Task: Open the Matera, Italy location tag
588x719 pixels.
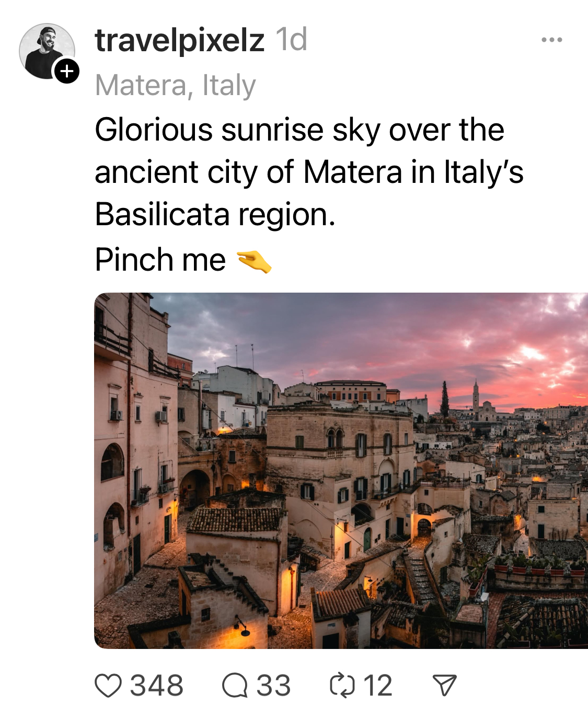Action: coord(176,85)
